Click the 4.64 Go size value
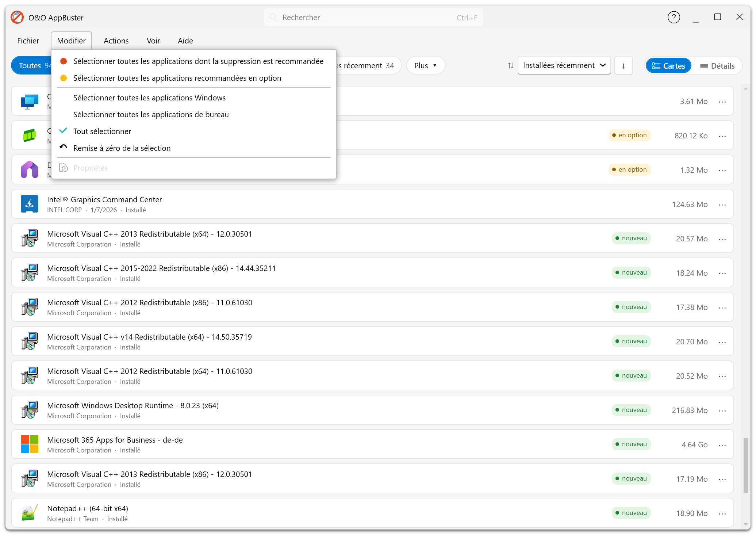756x535 pixels. [x=694, y=445]
